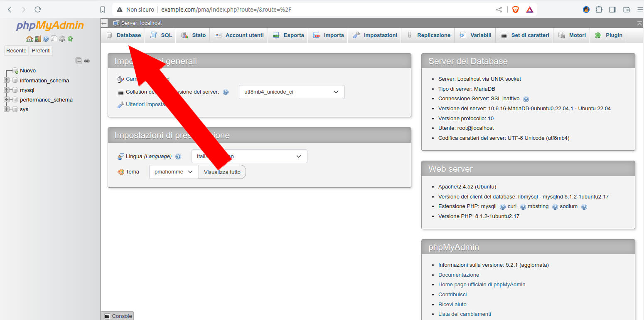Click help icon after curl extension
The height and width of the screenshot is (320, 644).
(x=523, y=207)
